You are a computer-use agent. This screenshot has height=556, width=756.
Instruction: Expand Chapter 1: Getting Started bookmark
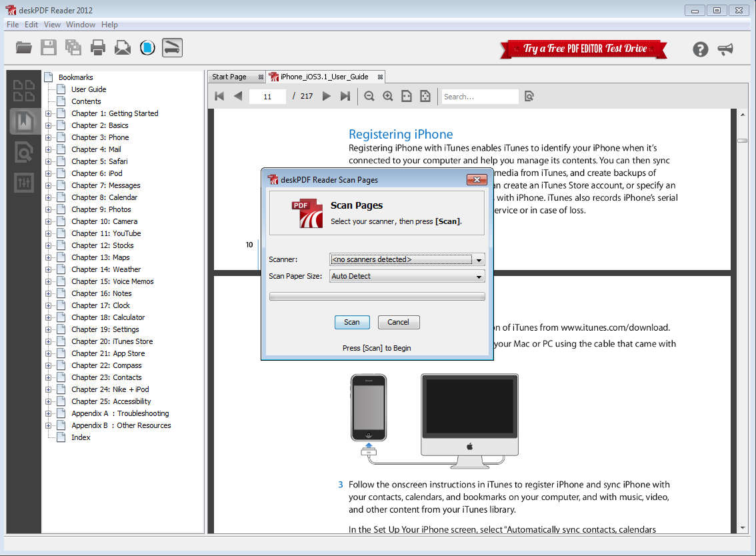48,113
